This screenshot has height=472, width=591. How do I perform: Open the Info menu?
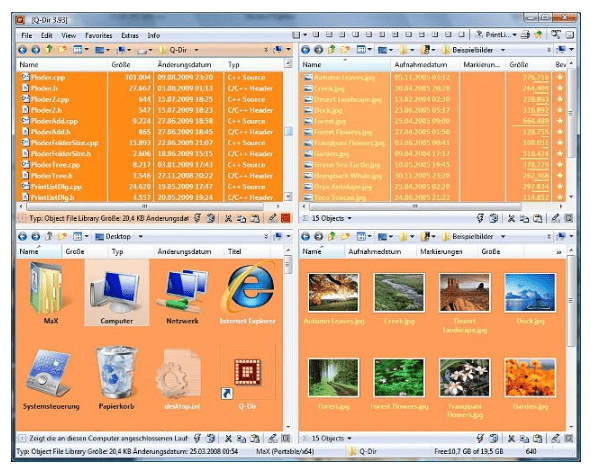[153, 35]
